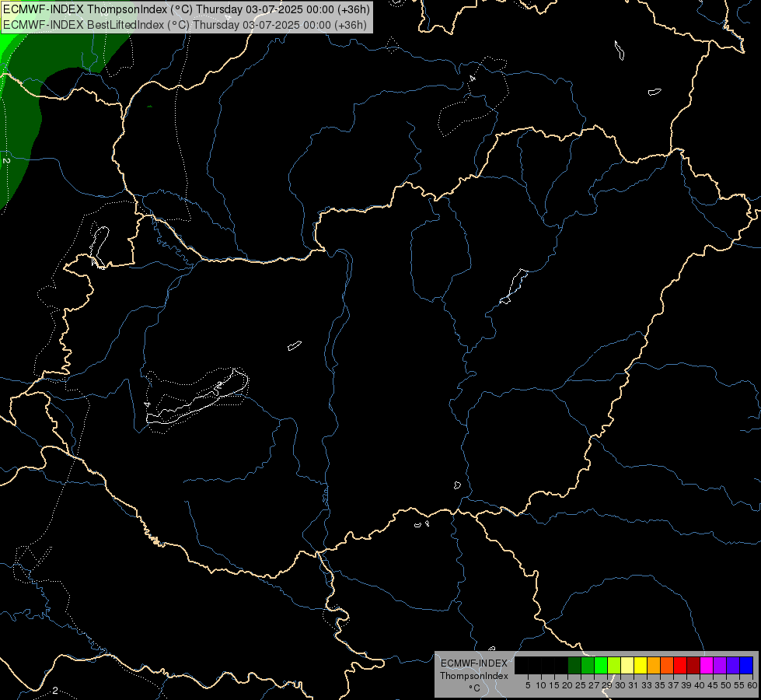Click the pale yellow 30–31 legend swatch
The height and width of the screenshot is (700, 761).
tap(627, 665)
